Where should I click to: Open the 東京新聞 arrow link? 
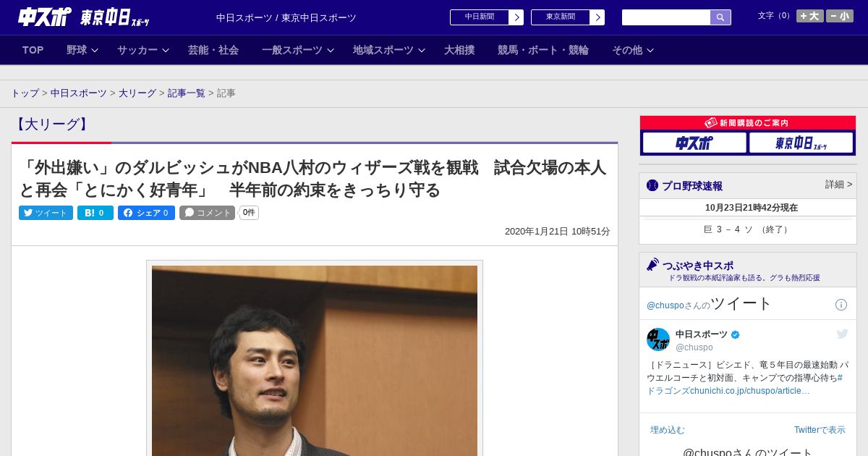click(567, 17)
